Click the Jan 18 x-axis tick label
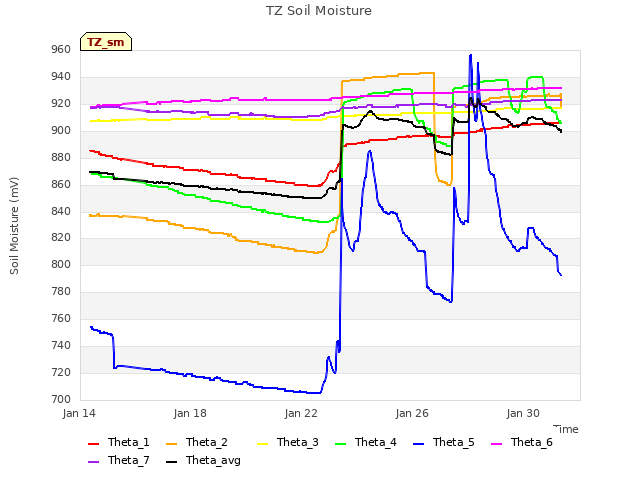The image size is (640, 480). (x=190, y=413)
